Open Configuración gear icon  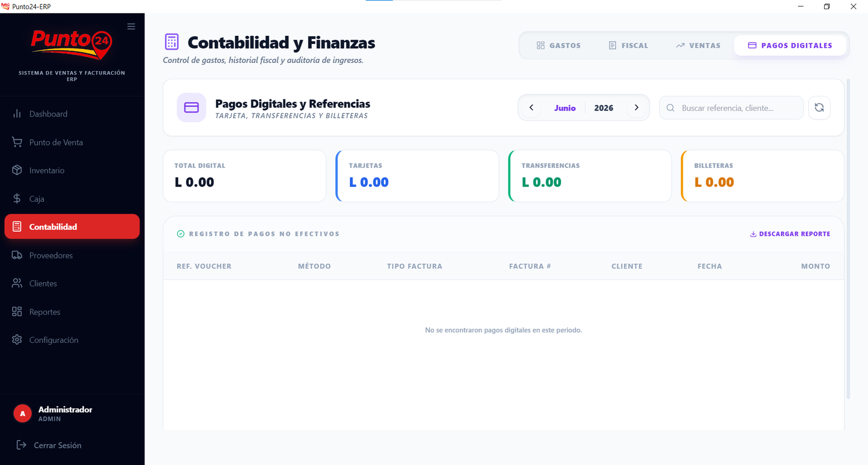17,340
